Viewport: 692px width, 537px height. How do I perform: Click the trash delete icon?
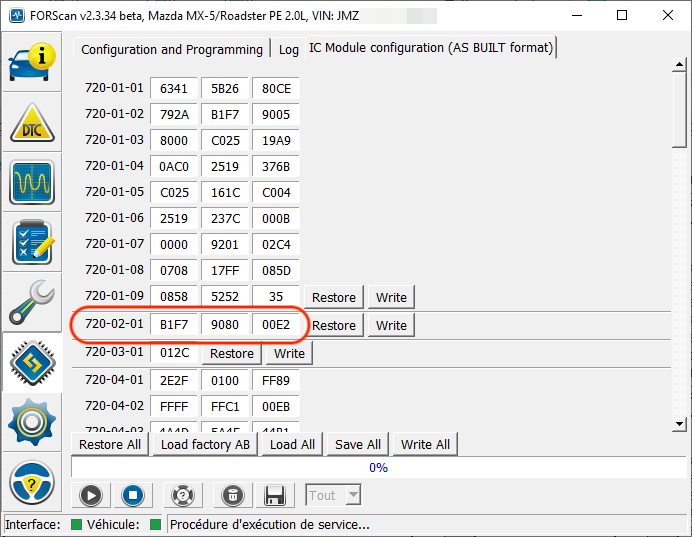(x=233, y=495)
